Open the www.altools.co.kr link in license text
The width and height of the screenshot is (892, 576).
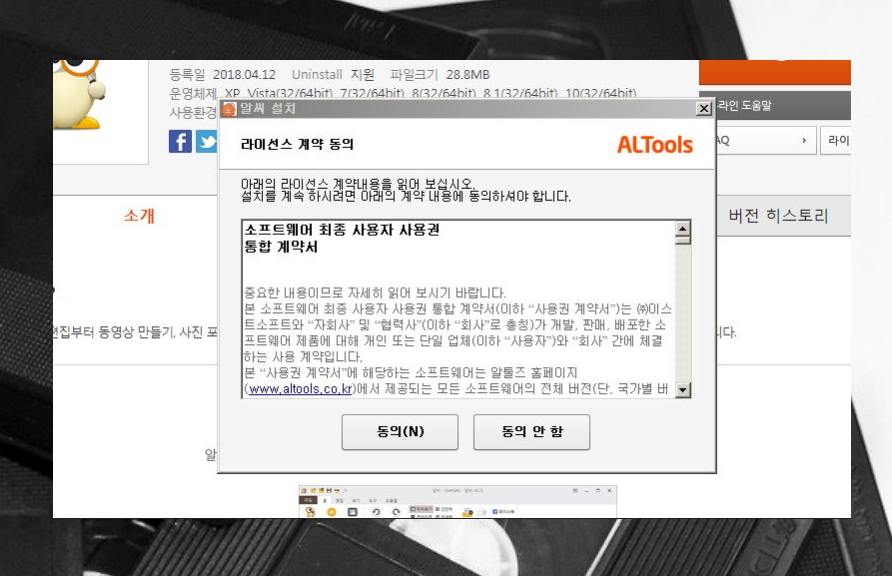click(300, 389)
